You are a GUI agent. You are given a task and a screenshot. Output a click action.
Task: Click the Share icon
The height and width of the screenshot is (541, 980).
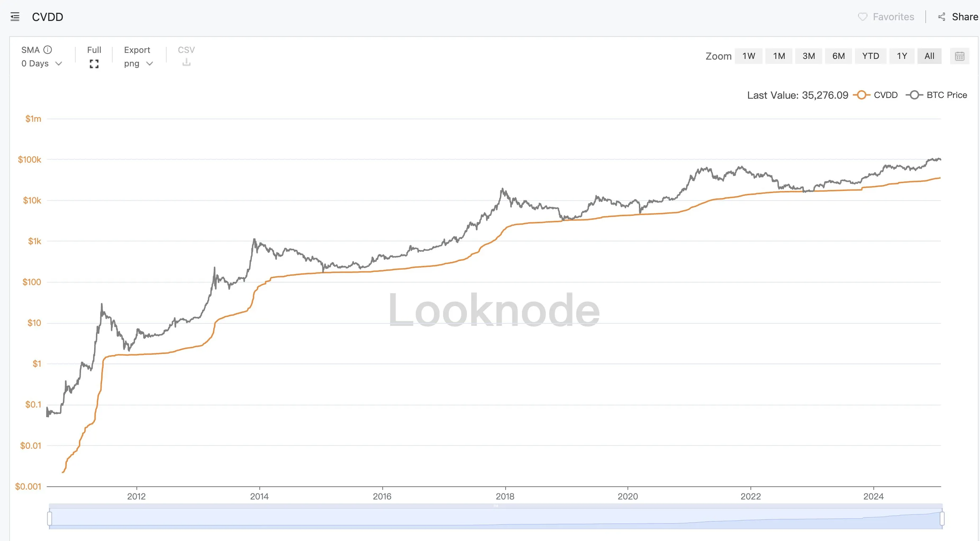click(942, 17)
